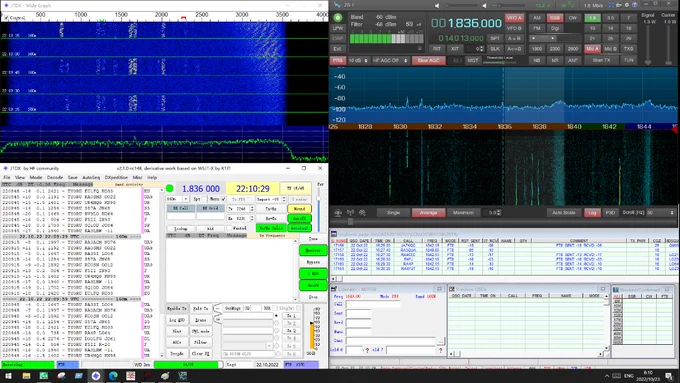Viewport: 680px width, 383px height.
Task: Click the RIT/XIT offset spinner arrows
Action: point(482,49)
